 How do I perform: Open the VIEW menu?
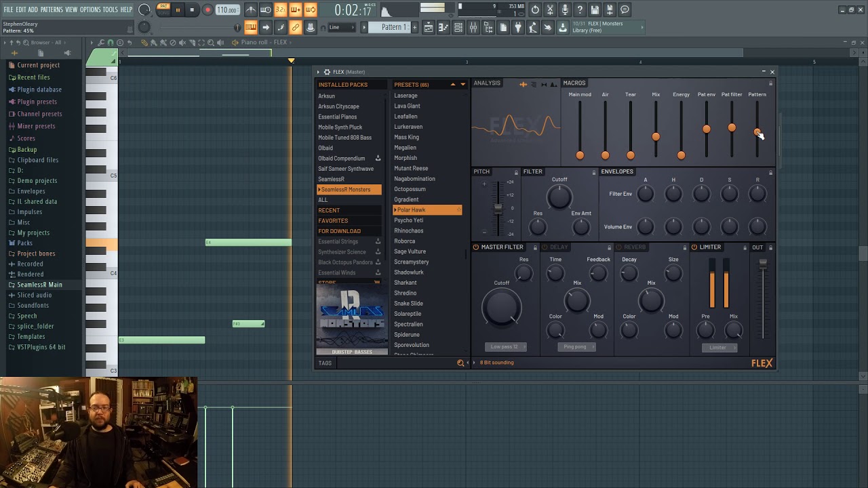click(71, 9)
